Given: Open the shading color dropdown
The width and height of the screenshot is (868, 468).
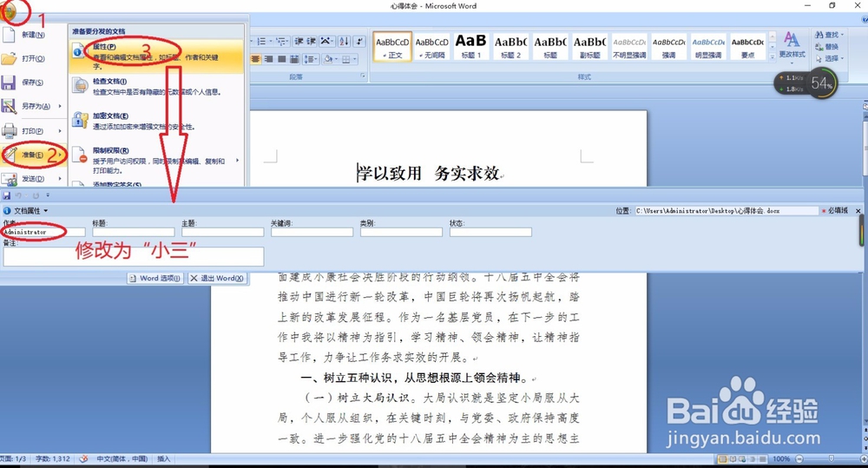Looking at the screenshot, I should [x=334, y=59].
